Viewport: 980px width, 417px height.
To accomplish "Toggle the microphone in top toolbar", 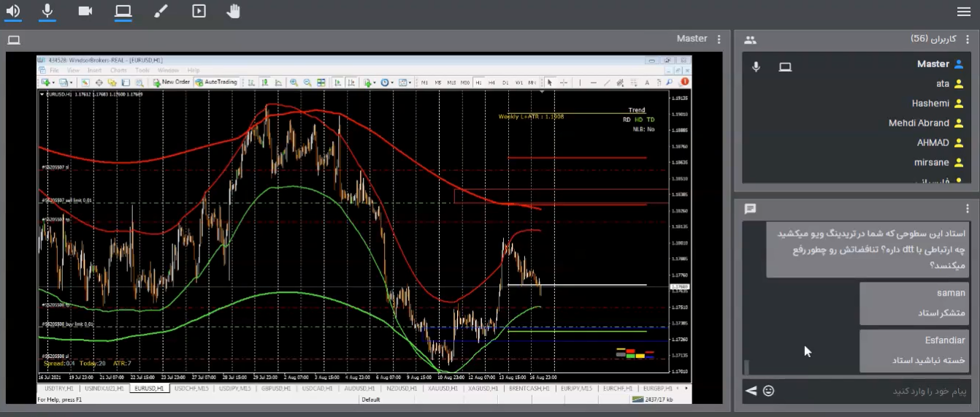I will (x=47, y=11).
